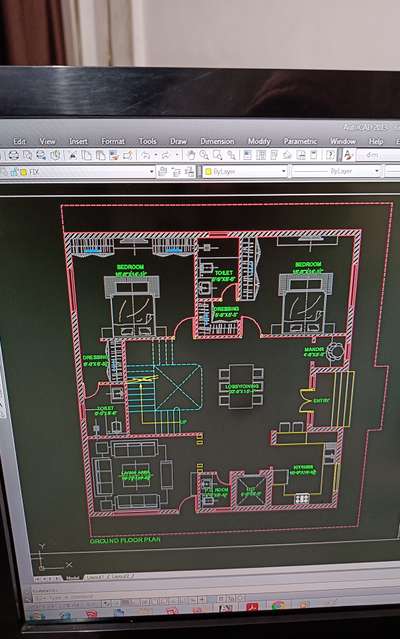
Task: Click the Publish toolbar icon
Action: pyautogui.click(x=41, y=155)
